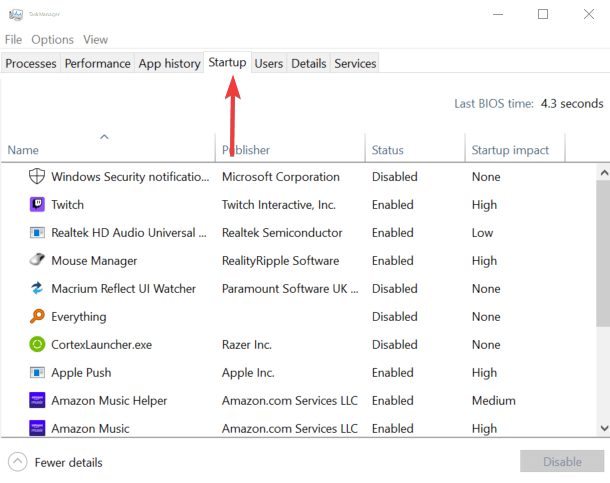Click scrollbar down arrow in startup list
Screen dimensions: 610x483
click(x=604, y=428)
